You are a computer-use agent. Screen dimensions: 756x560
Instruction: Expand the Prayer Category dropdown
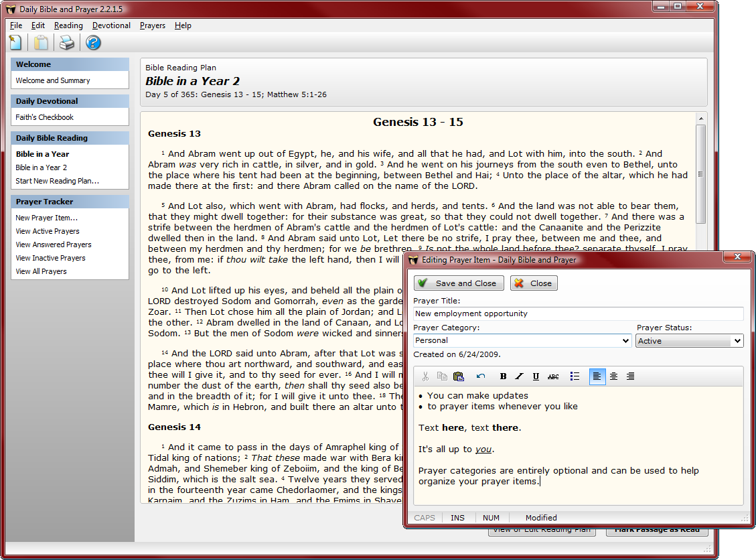pyautogui.click(x=625, y=341)
